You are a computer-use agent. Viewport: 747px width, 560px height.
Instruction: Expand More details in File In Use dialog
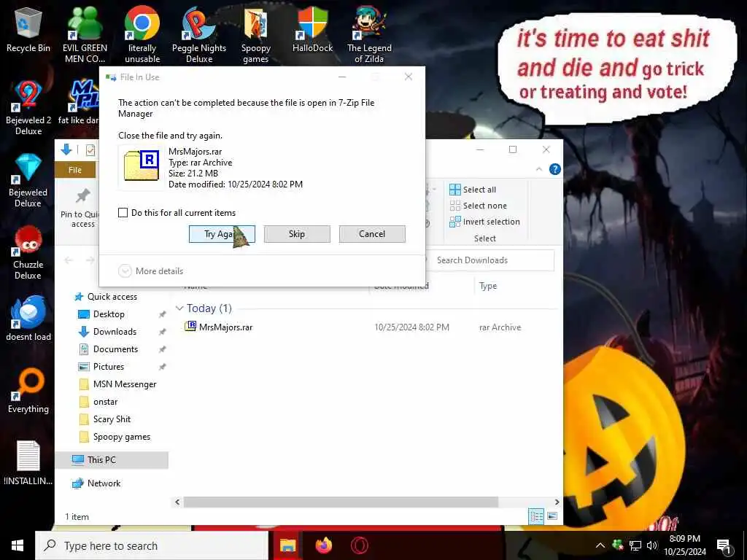coord(150,271)
